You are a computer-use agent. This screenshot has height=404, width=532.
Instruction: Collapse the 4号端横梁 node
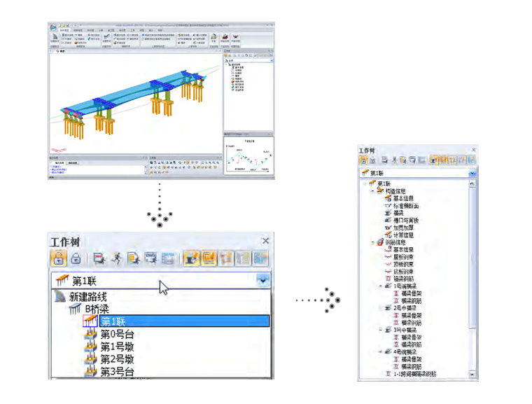[381, 351]
